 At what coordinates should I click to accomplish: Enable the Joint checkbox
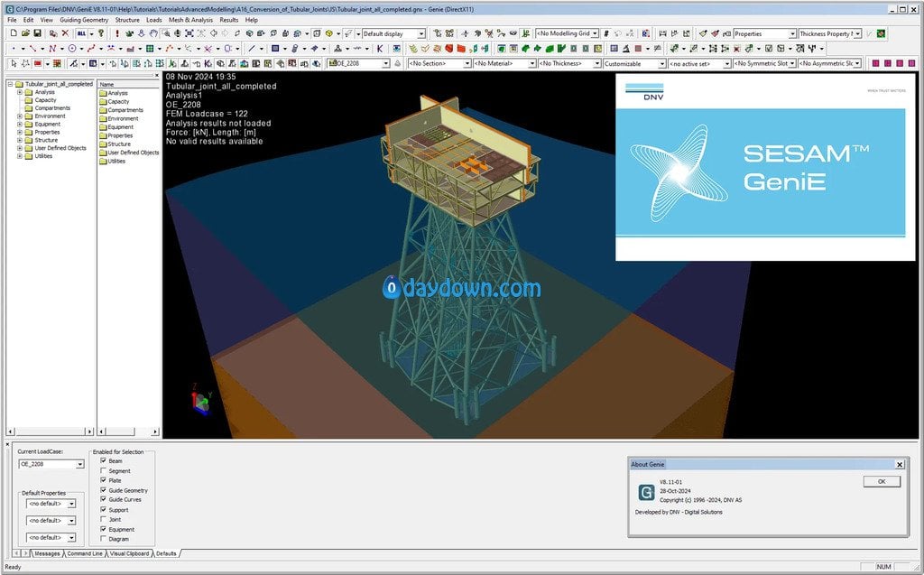click(x=103, y=519)
